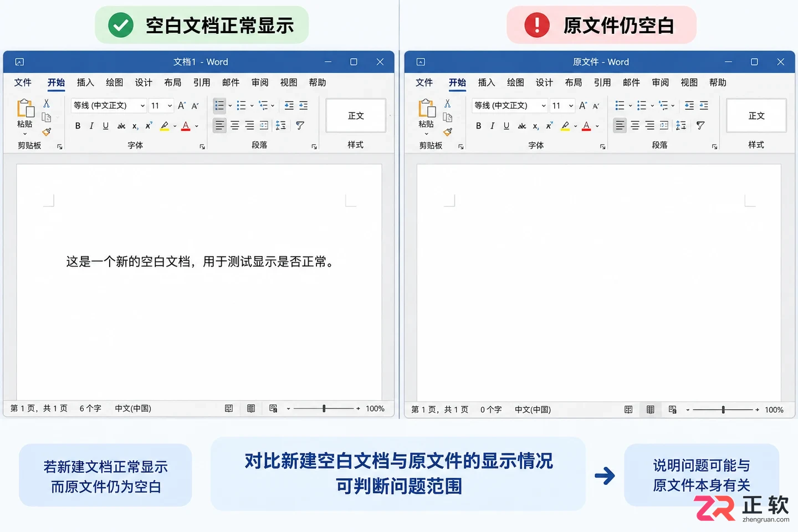Toggle Bold in 原文件 window
Viewport: 798px width, 532px height.
click(x=478, y=126)
